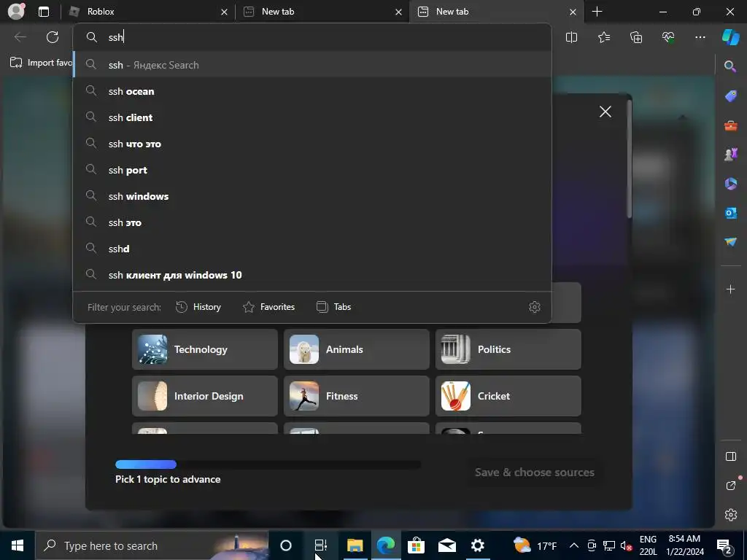Open the profile avatar menu
Screen dimensions: 747x560
pyautogui.click(x=16, y=12)
